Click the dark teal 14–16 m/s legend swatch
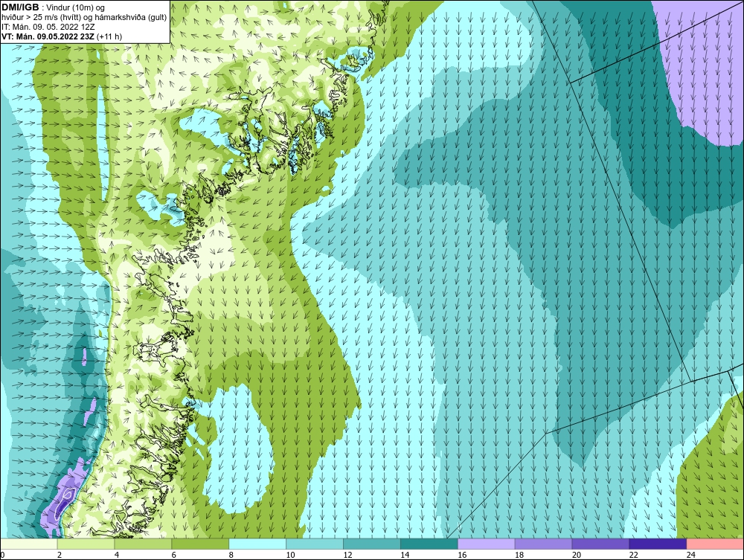This screenshot has width=744, height=560. coord(429,544)
